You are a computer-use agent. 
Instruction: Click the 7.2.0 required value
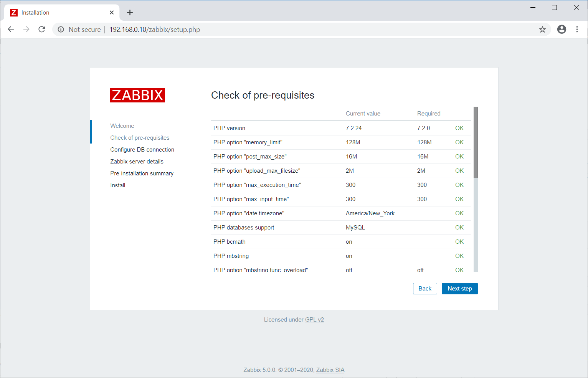[423, 128]
